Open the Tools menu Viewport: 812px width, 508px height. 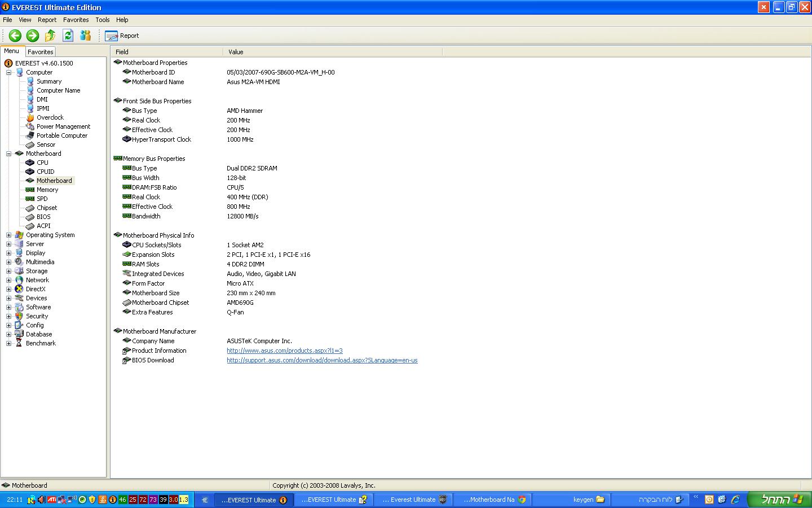click(102, 20)
